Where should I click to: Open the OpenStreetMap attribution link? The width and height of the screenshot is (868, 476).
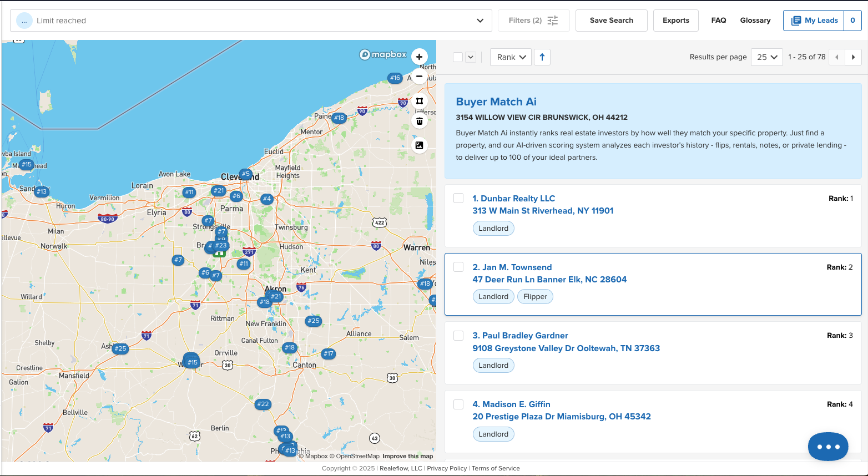355,456
